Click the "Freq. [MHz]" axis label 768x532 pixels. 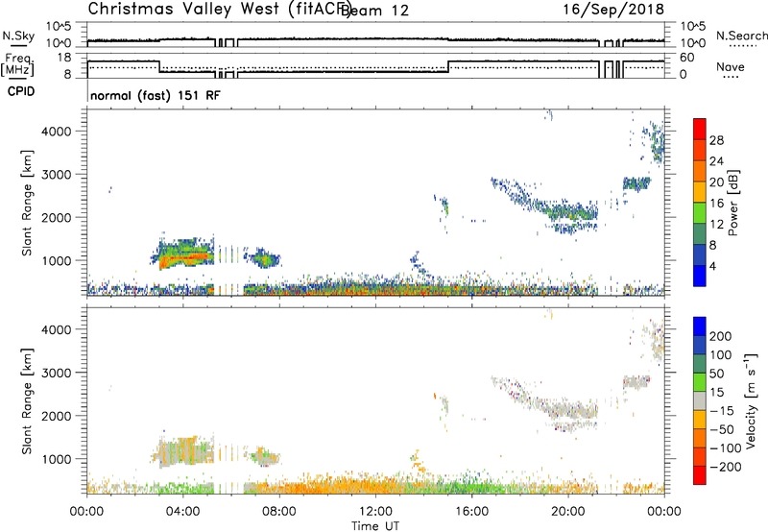pyautogui.click(x=18, y=64)
